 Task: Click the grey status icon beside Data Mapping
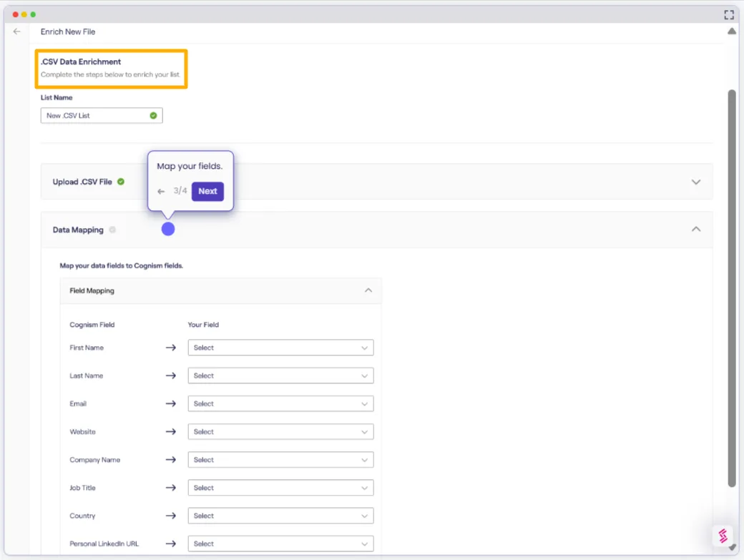112,230
